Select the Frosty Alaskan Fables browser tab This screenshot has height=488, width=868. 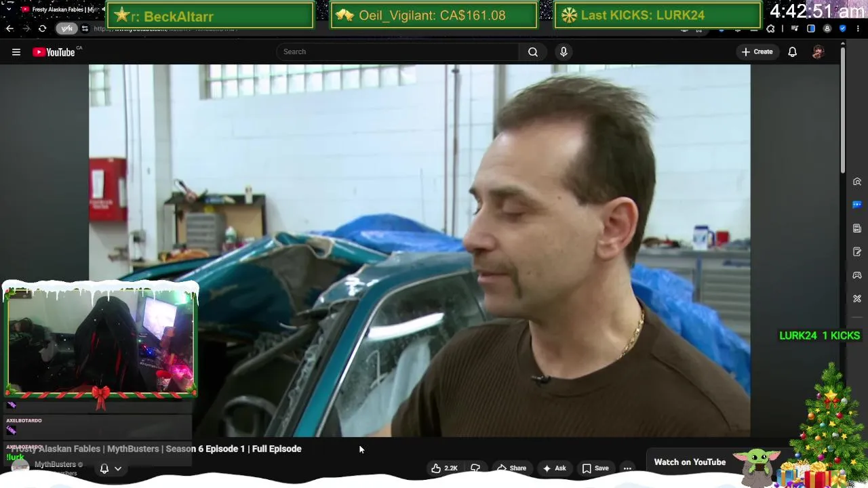click(60, 9)
